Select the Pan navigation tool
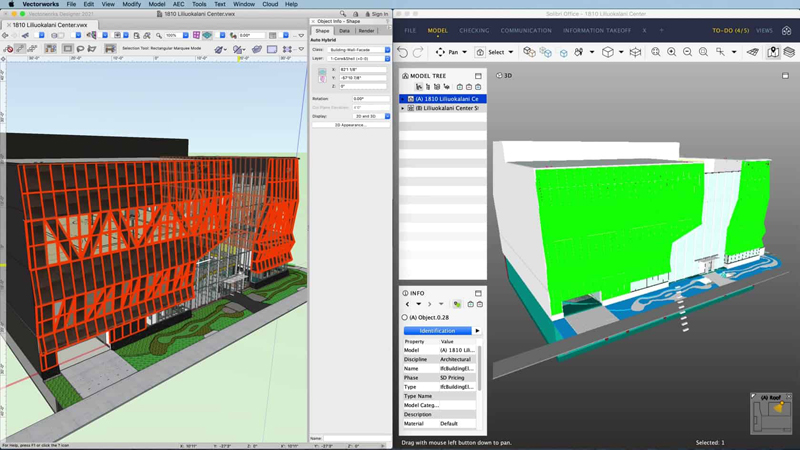The width and height of the screenshot is (800, 450). pos(446,52)
